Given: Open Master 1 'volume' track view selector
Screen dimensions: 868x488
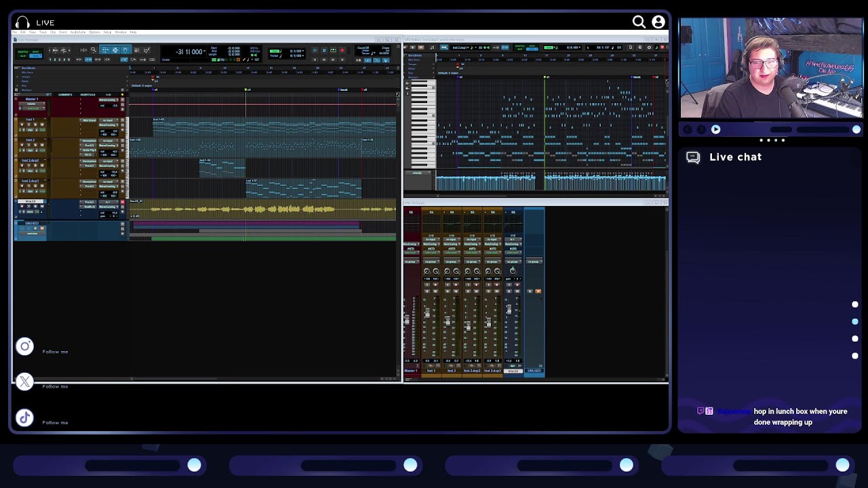Looking at the screenshot, I should click(32, 104).
